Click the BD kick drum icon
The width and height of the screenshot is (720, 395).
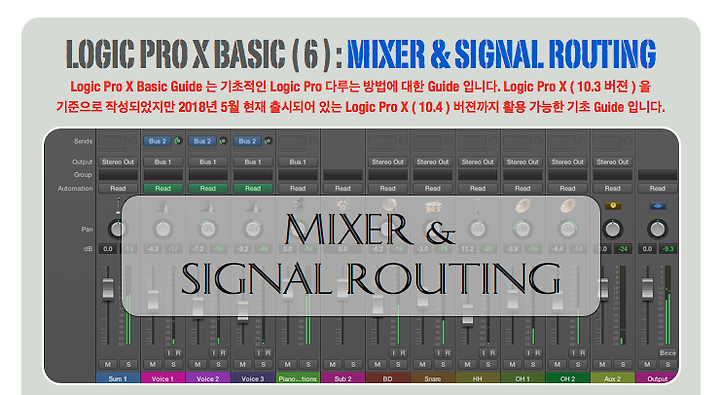388,205
